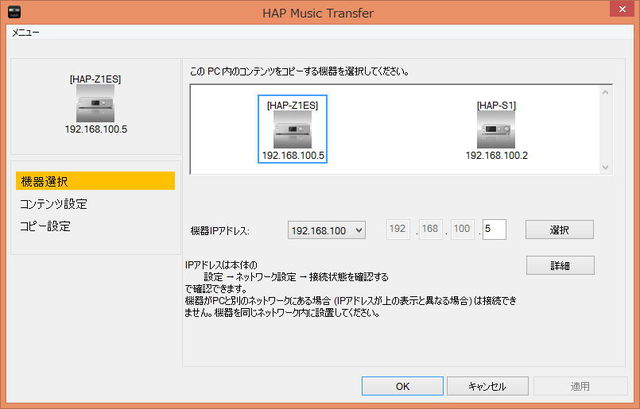Click the device list scroll up arrow
Viewport: 640px width, 409px height.
(605, 93)
